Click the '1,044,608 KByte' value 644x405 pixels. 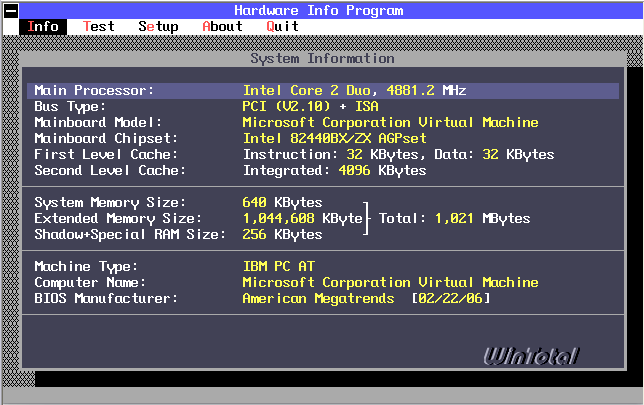tap(302, 219)
